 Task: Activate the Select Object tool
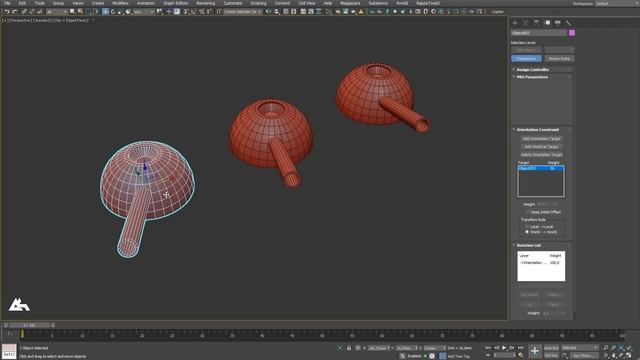click(72, 12)
